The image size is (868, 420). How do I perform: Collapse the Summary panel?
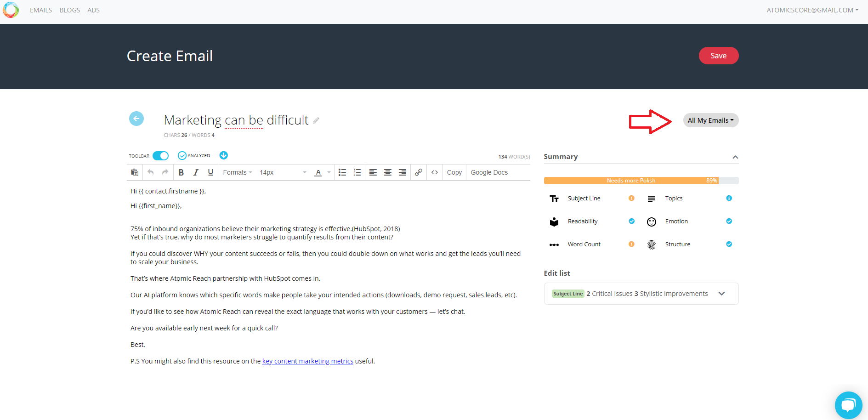[x=735, y=157]
